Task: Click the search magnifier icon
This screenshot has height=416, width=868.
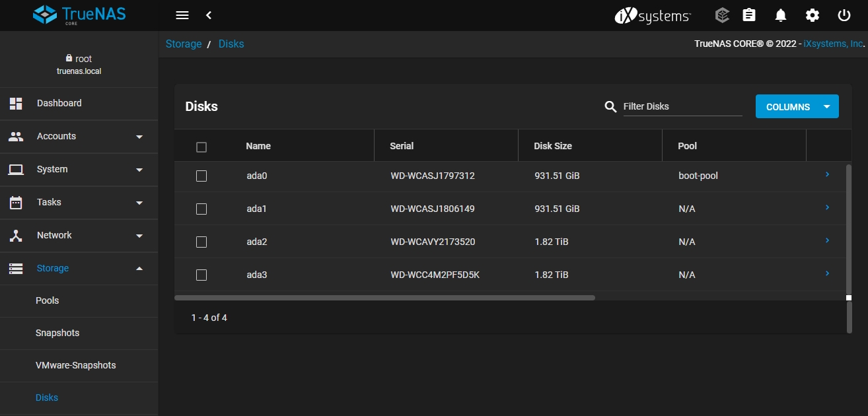Action: [610, 106]
